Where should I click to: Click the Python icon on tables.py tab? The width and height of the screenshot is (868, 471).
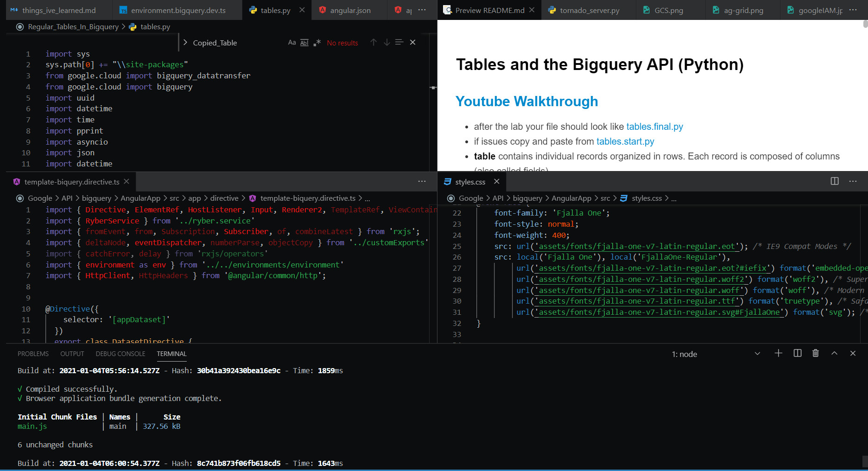tap(253, 10)
